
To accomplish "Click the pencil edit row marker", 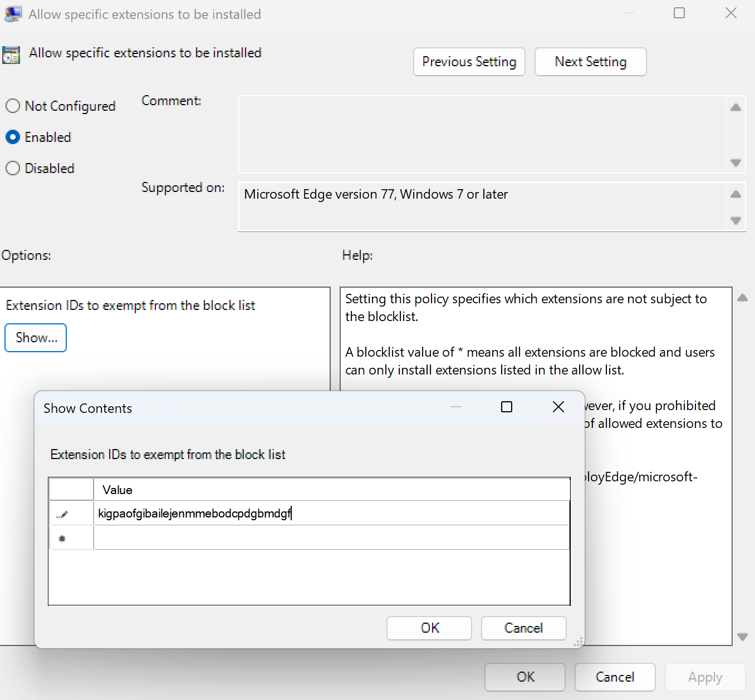I will (62, 514).
